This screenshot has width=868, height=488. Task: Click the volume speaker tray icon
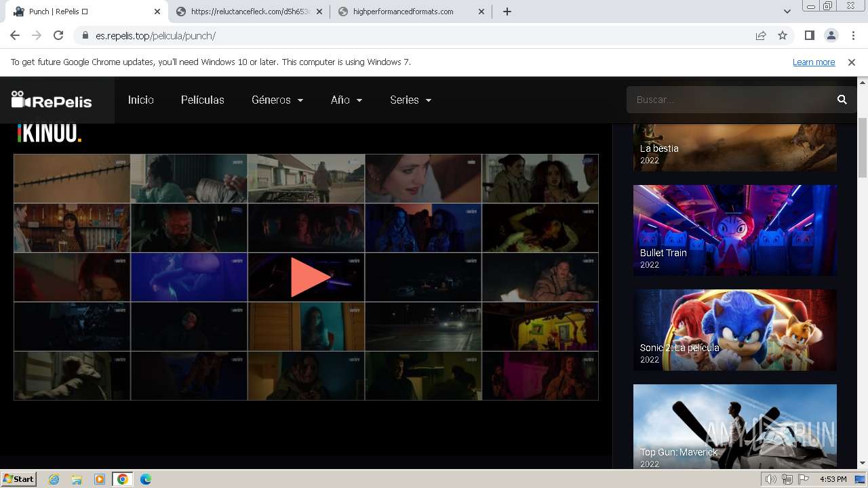pos(770,479)
